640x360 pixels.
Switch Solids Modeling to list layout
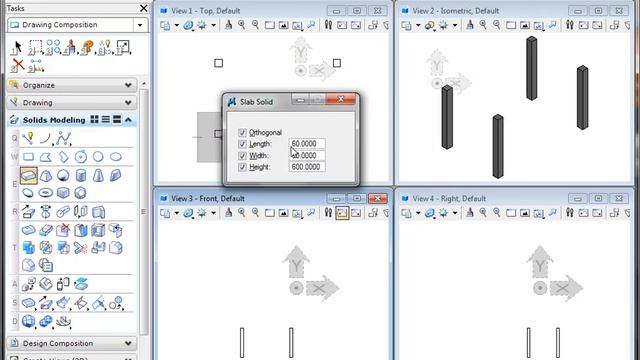pyautogui.click(x=106, y=119)
